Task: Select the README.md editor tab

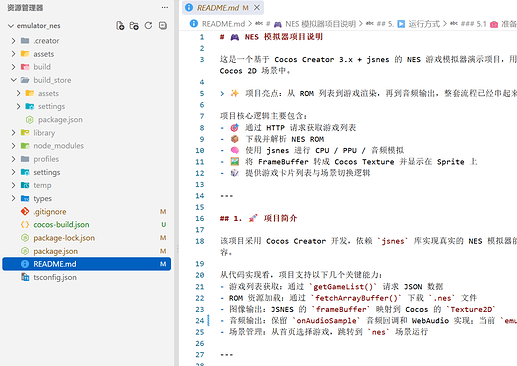Action: pyautogui.click(x=223, y=7)
